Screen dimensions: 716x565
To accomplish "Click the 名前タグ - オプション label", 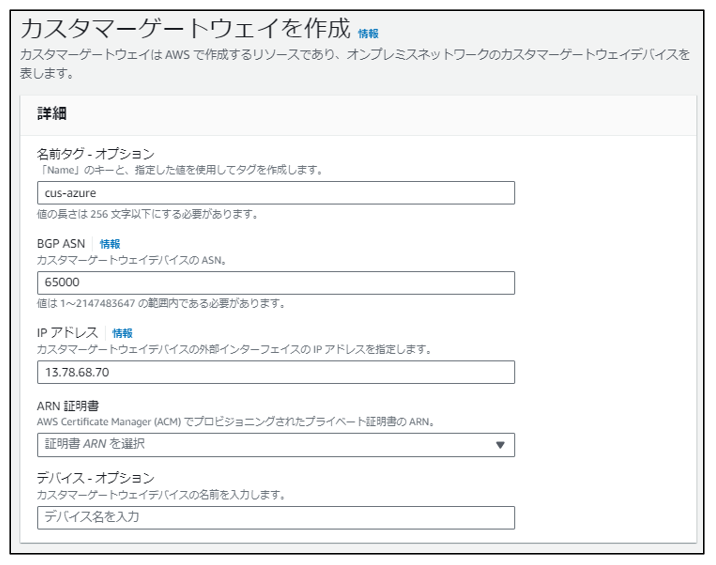I will (x=96, y=154).
